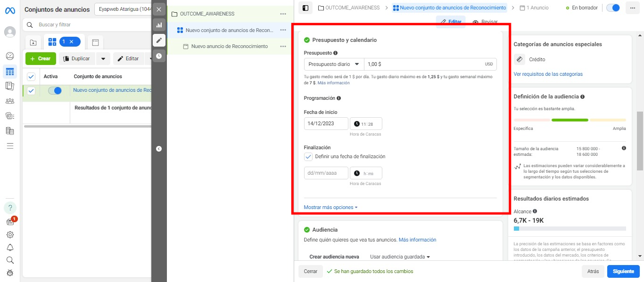Open 'Ver requisitos de las categorías' link
Image resolution: width=644 pixels, height=282 pixels.
pyautogui.click(x=548, y=74)
